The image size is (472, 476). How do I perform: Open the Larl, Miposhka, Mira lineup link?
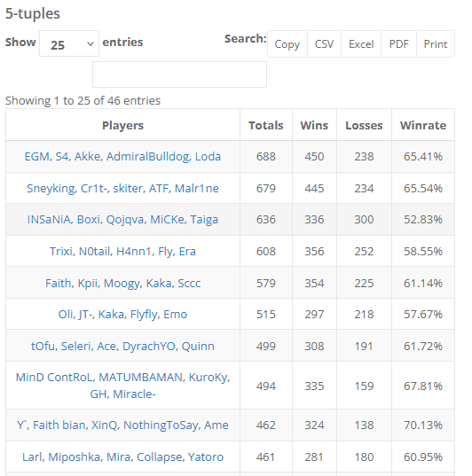click(x=122, y=456)
